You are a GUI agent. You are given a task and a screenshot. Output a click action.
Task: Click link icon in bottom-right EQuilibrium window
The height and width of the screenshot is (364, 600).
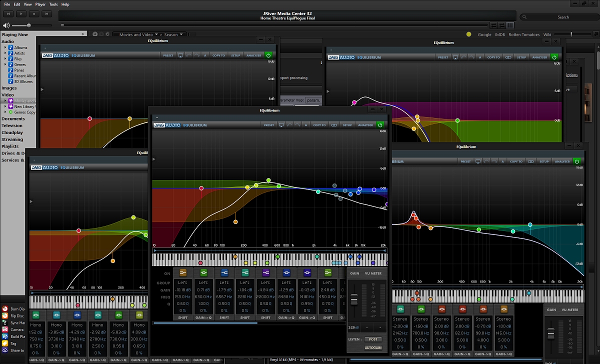[530, 161]
